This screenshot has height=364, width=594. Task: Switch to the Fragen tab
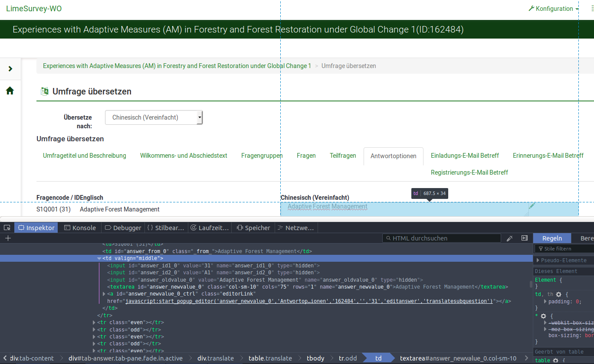(306, 156)
